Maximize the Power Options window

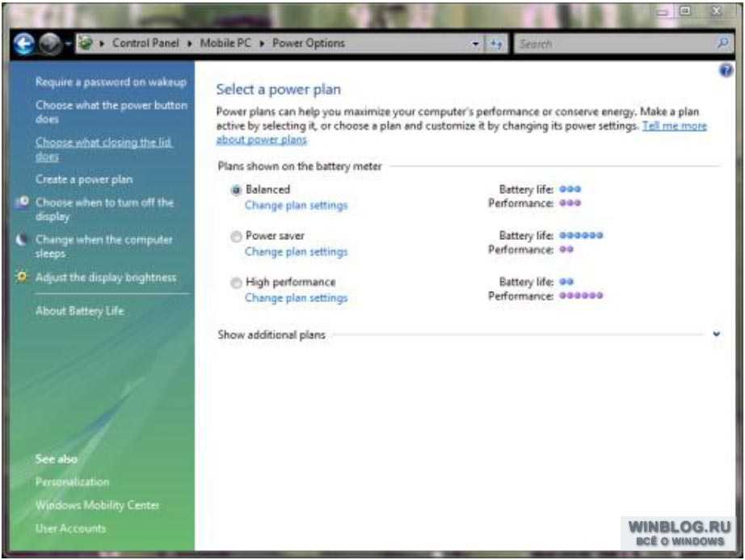(685, 11)
